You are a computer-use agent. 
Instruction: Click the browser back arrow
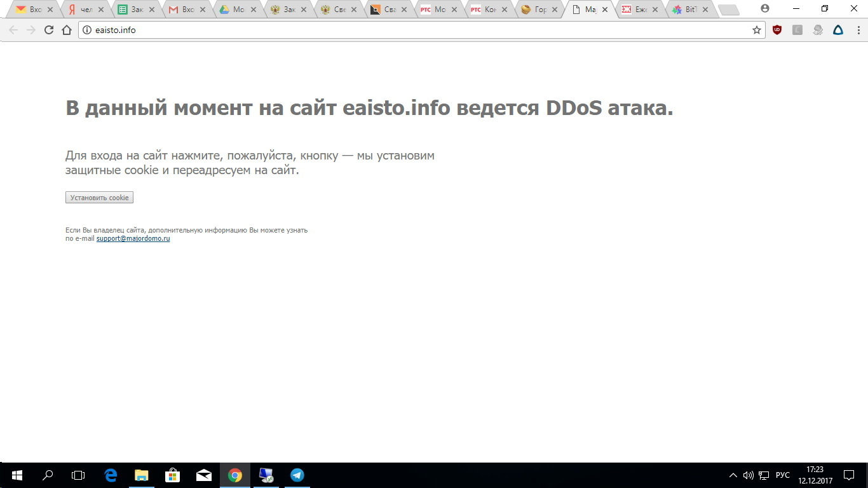click(13, 30)
